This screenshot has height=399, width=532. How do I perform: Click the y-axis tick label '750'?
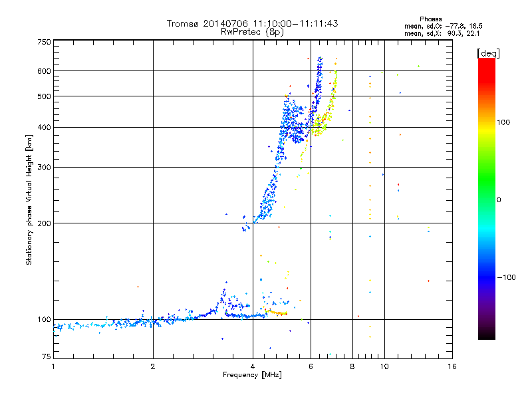(x=44, y=42)
